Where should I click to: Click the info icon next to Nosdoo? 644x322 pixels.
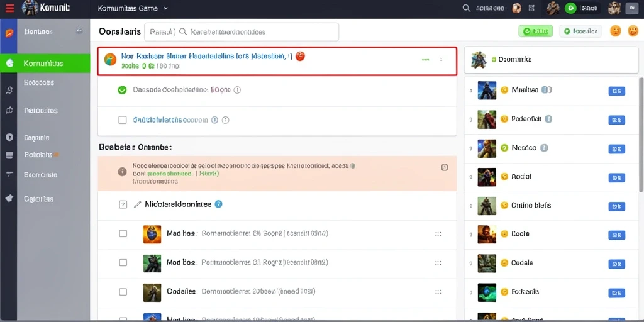tap(544, 148)
